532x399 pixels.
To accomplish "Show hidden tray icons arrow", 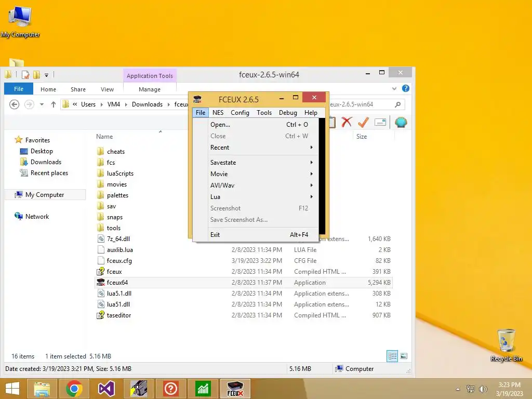I will tap(458, 389).
